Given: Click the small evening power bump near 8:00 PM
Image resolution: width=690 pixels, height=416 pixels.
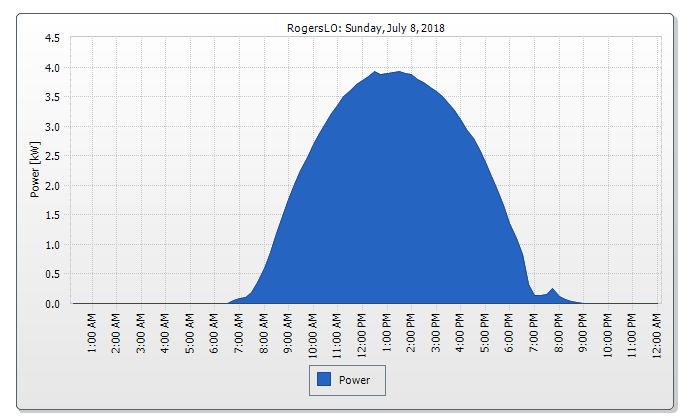Looking at the screenshot, I should (553, 296).
